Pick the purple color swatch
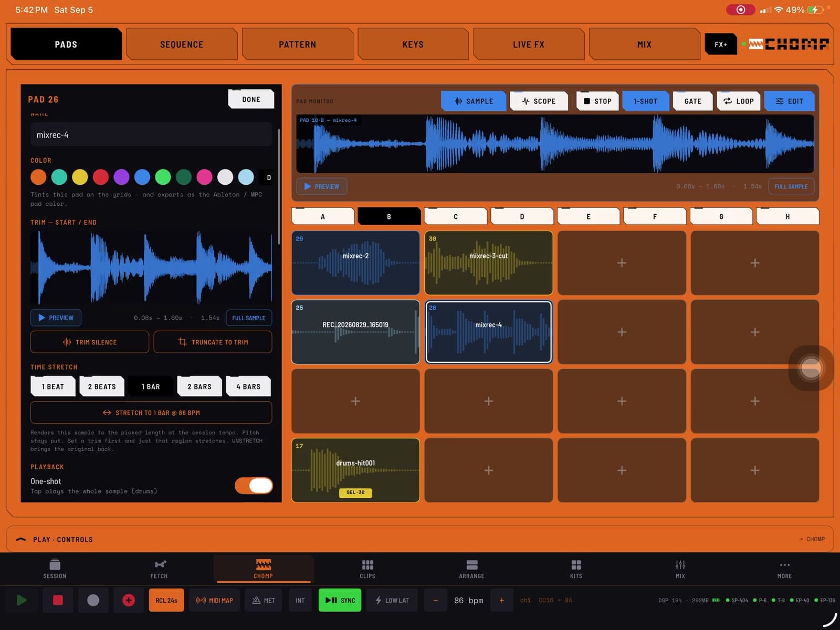 coord(121,177)
